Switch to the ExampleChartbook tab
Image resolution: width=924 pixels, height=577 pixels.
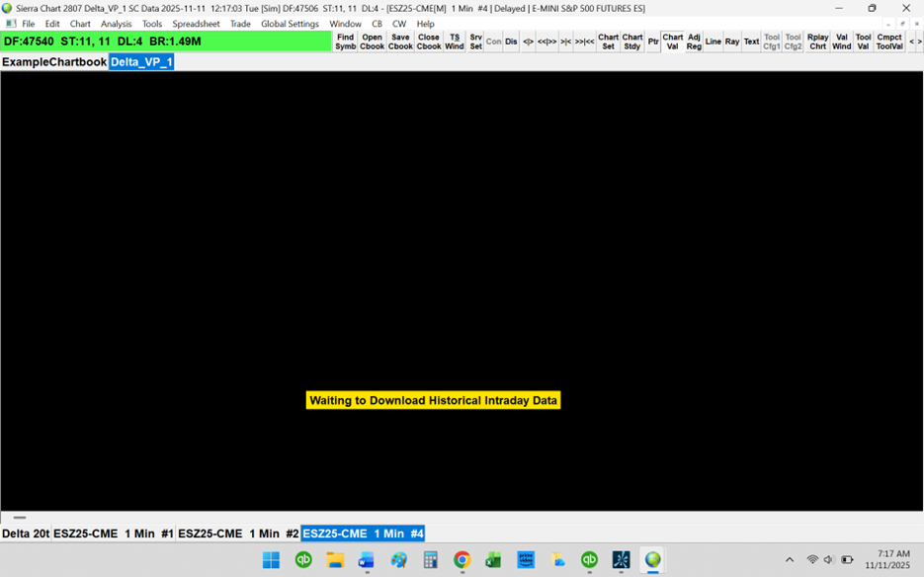pyautogui.click(x=54, y=62)
